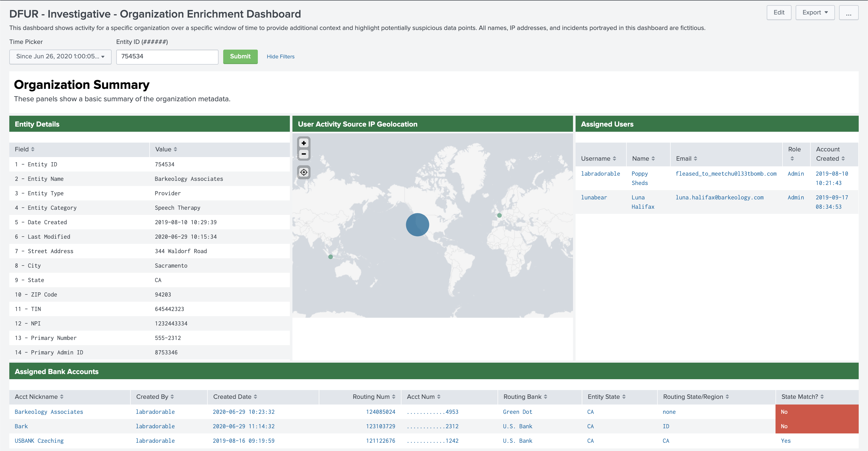868x451 pixels.
Task: Open lunabear username link
Action: click(594, 197)
